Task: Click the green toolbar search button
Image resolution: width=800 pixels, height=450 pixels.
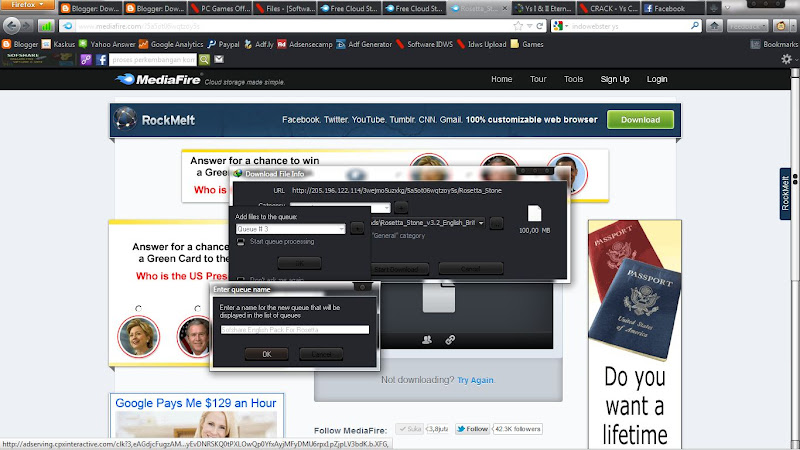Action: (204, 60)
